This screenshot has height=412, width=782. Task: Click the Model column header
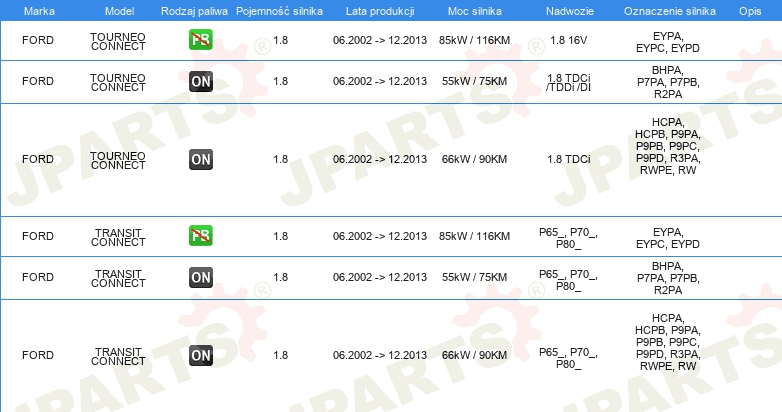pos(119,11)
